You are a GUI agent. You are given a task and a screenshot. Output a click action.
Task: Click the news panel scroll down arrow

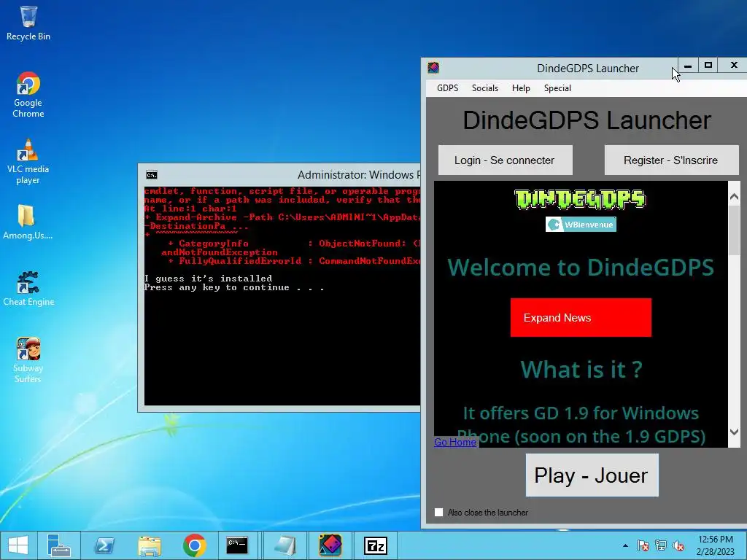[x=734, y=432]
